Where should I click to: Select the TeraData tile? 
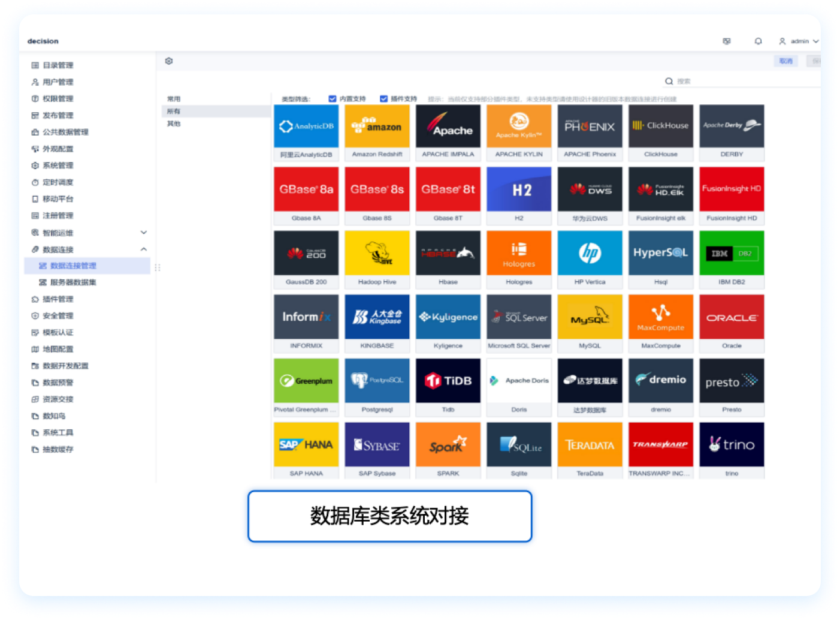tap(590, 450)
